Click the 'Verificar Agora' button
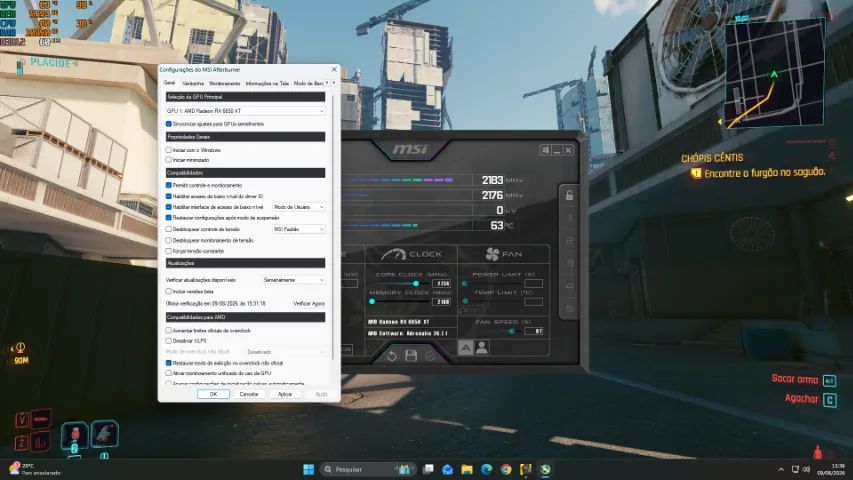Screen dimensions: 853x480 309,304
